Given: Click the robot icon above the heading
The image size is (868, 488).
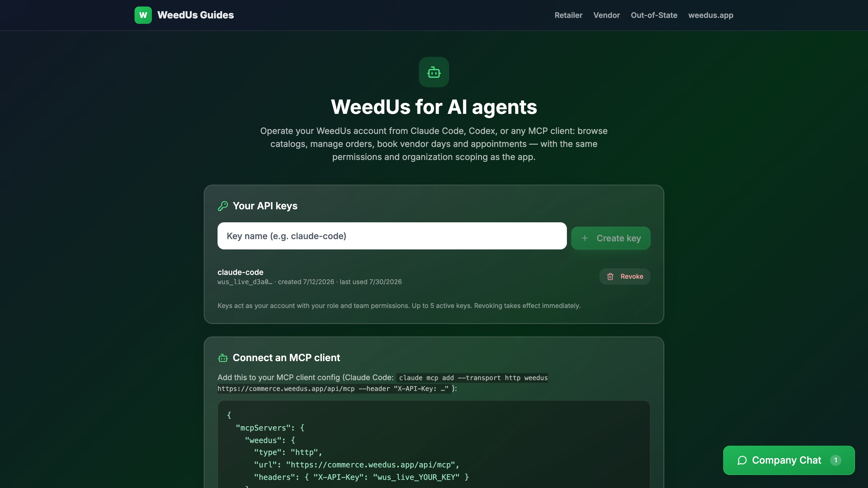Looking at the screenshot, I should tap(434, 72).
